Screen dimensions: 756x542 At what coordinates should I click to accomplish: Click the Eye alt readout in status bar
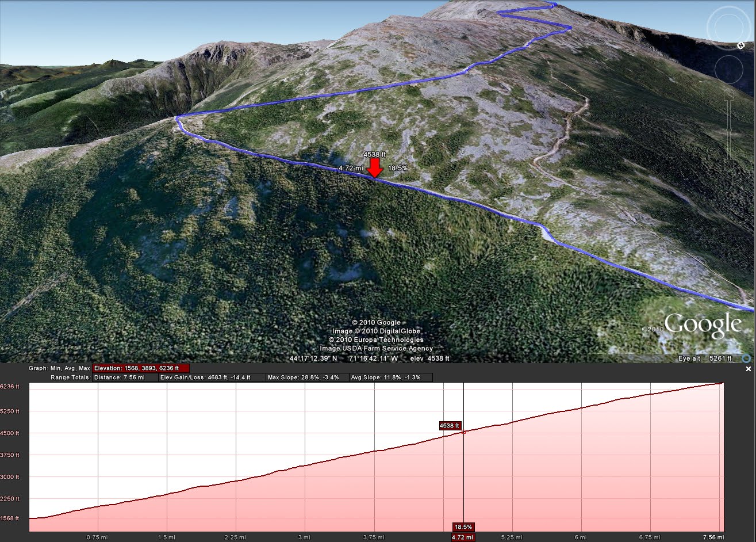pos(705,358)
